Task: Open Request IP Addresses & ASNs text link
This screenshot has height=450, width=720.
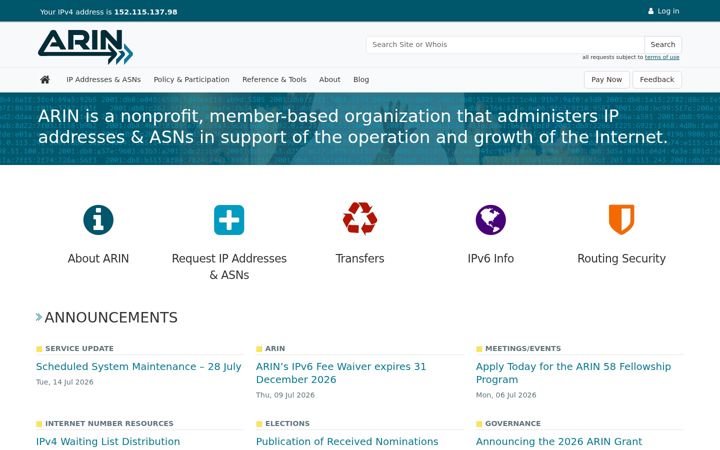Action: click(x=229, y=267)
